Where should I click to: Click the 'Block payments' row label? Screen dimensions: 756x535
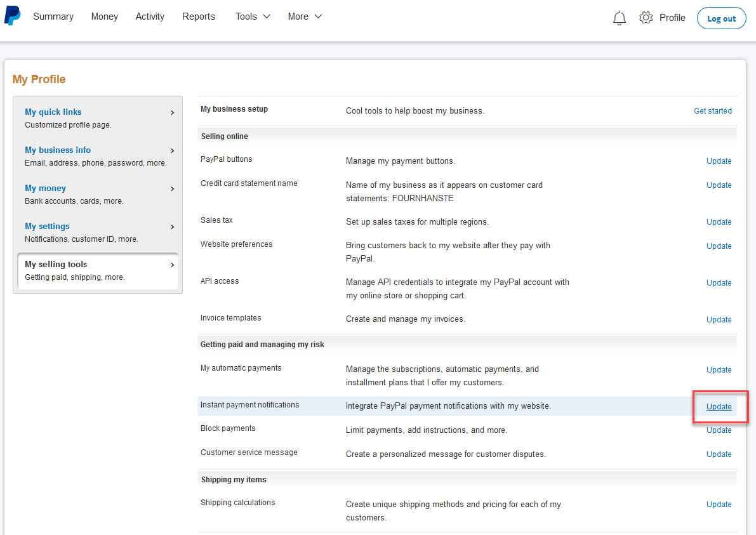(x=228, y=428)
